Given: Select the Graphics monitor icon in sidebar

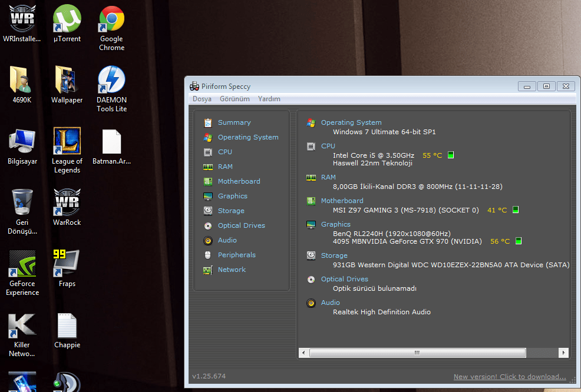Looking at the screenshot, I should pos(208,196).
